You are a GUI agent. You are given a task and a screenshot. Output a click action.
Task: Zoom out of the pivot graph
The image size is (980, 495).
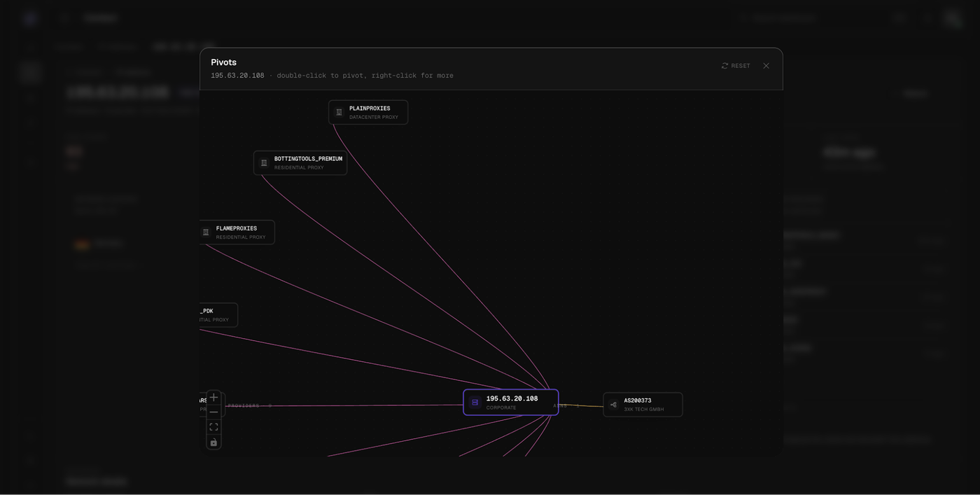pos(213,412)
